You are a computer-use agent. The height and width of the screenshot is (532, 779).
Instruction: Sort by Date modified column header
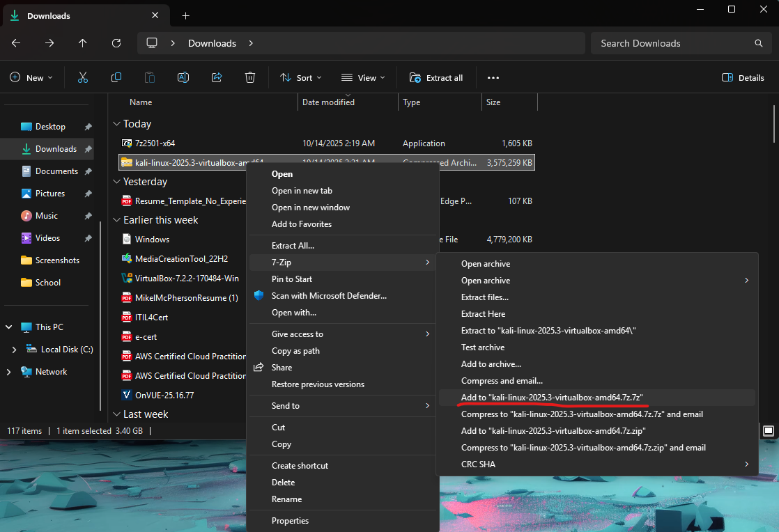click(348, 102)
